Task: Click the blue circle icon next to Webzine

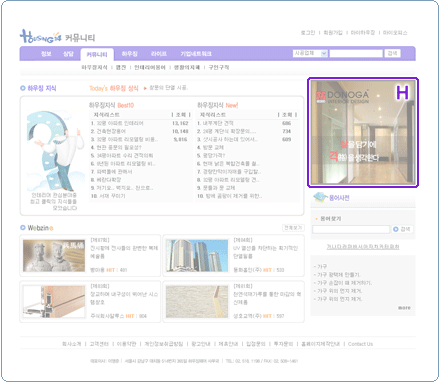Action: tap(23, 228)
